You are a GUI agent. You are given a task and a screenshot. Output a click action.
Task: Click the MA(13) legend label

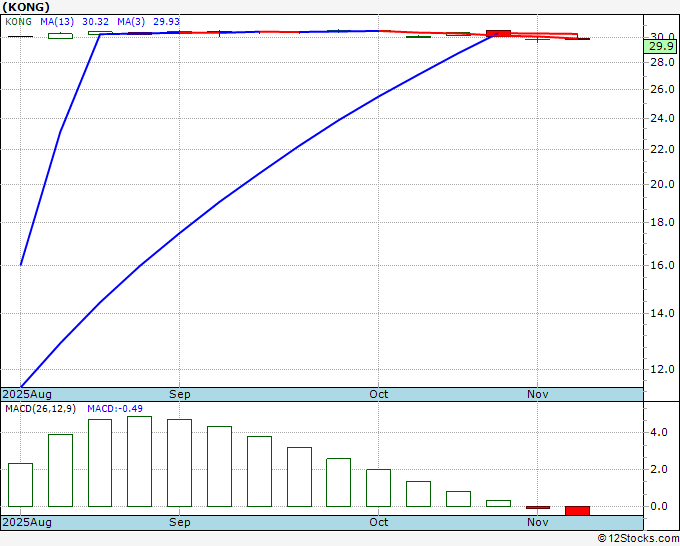pos(57,22)
